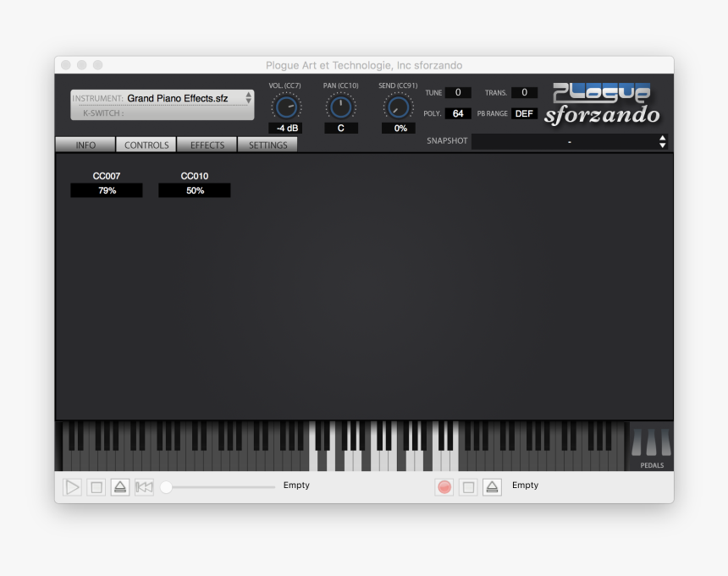Stop the recorder with square button
Image resolution: width=728 pixels, height=576 pixels.
[468, 487]
